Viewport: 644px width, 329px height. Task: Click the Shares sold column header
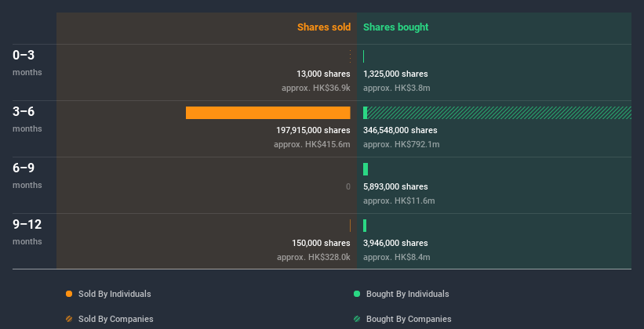click(x=324, y=27)
